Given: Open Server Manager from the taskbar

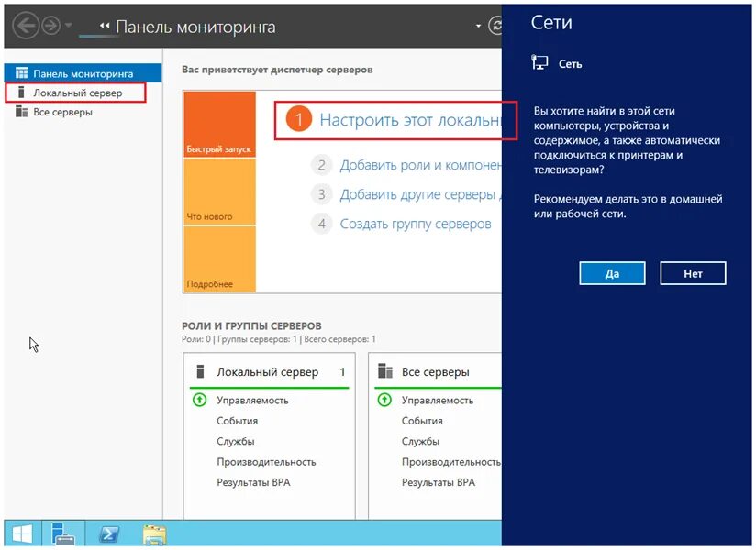Looking at the screenshot, I should [x=63, y=533].
